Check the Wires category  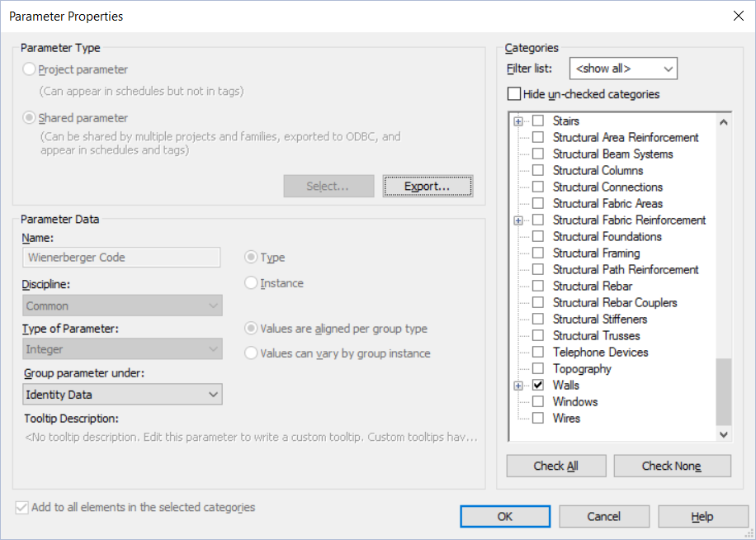click(x=537, y=418)
